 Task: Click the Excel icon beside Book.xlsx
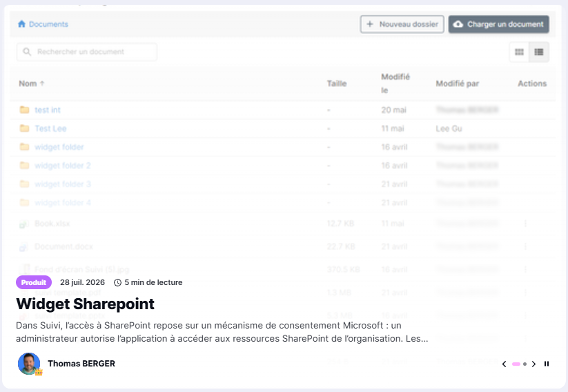point(24,224)
